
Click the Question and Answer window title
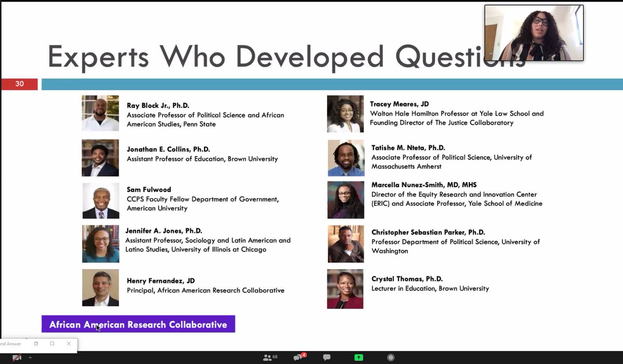click(10, 344)
